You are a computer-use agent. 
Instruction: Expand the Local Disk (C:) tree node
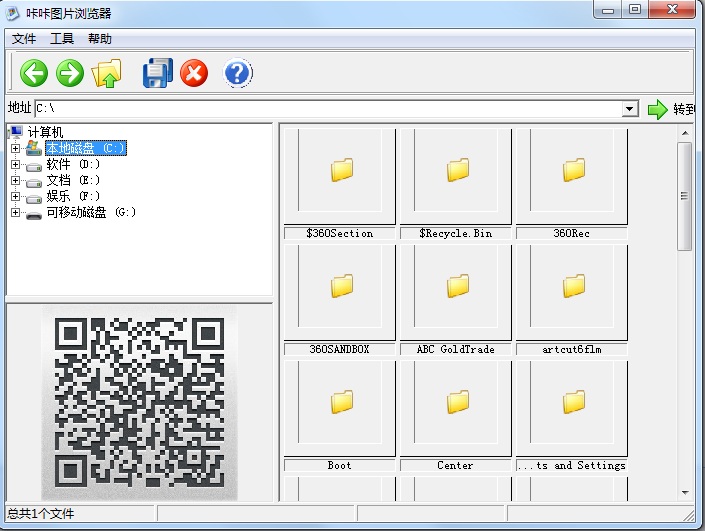click(15, 148)
